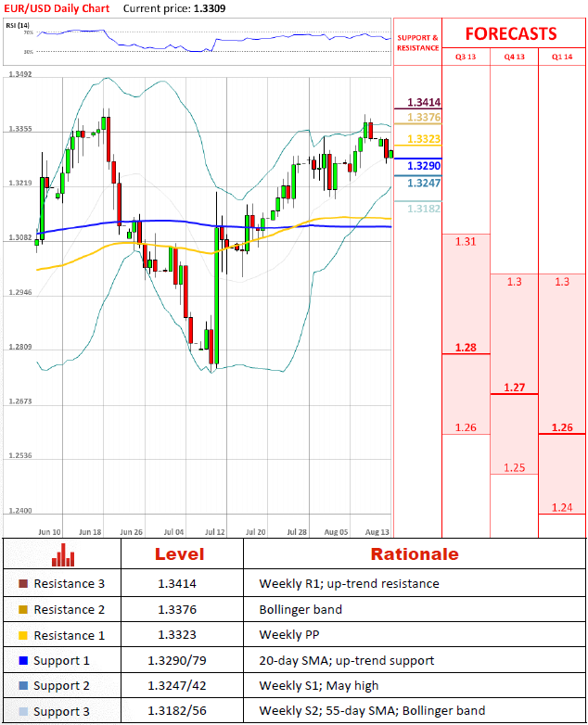This screenshot has height=725, width=588.
Task: Click the 'Level' table column header
Action: click(x=180, y=554)
